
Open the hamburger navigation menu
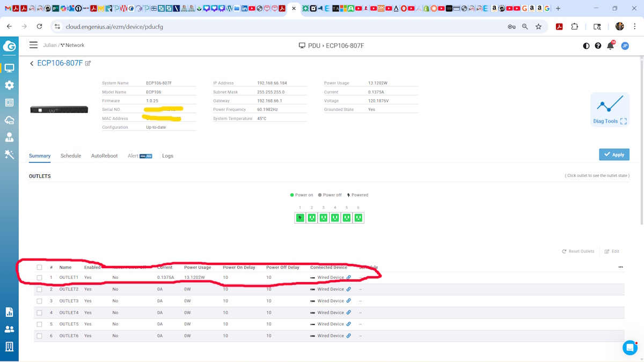[33, 46]
